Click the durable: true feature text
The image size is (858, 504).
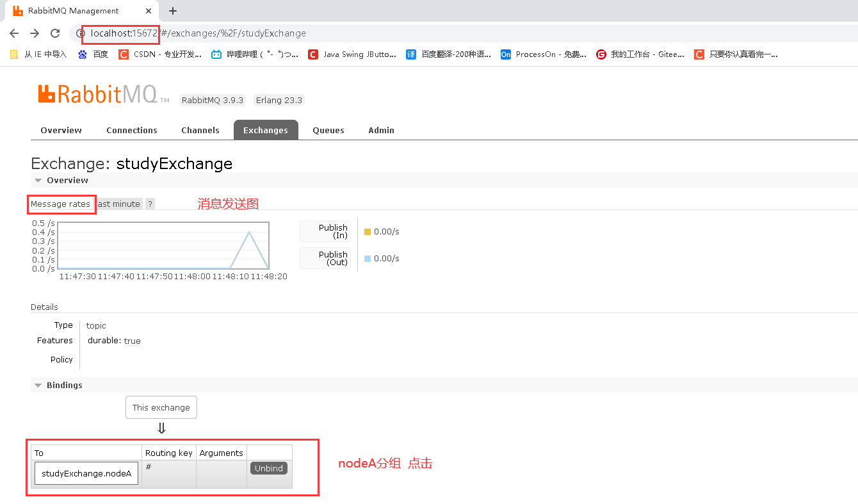pos(114,341)
